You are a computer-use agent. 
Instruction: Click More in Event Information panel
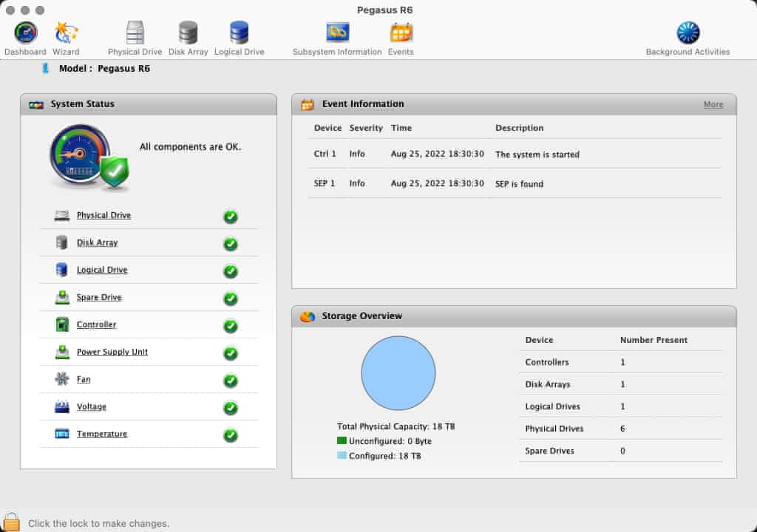point(713,105)
